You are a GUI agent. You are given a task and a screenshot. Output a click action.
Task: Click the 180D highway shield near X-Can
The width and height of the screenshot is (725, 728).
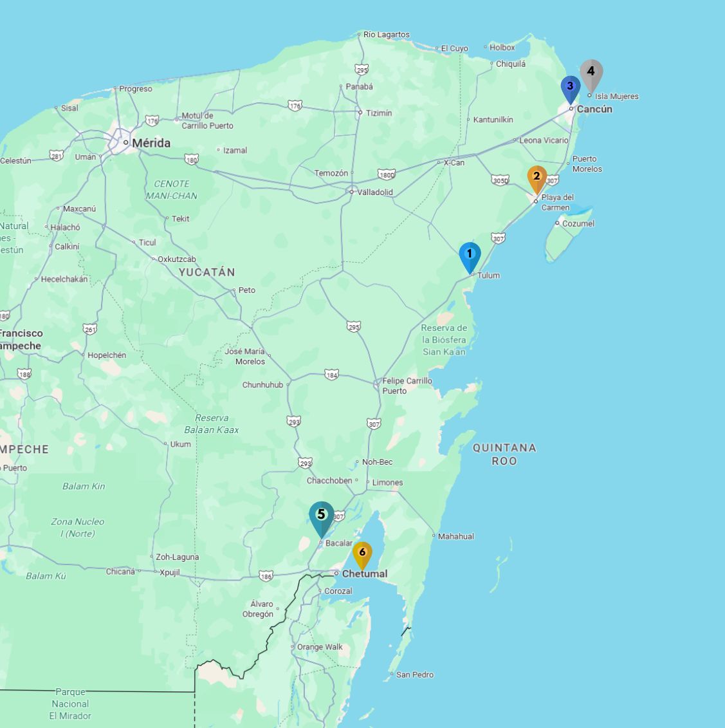point(386,174)
